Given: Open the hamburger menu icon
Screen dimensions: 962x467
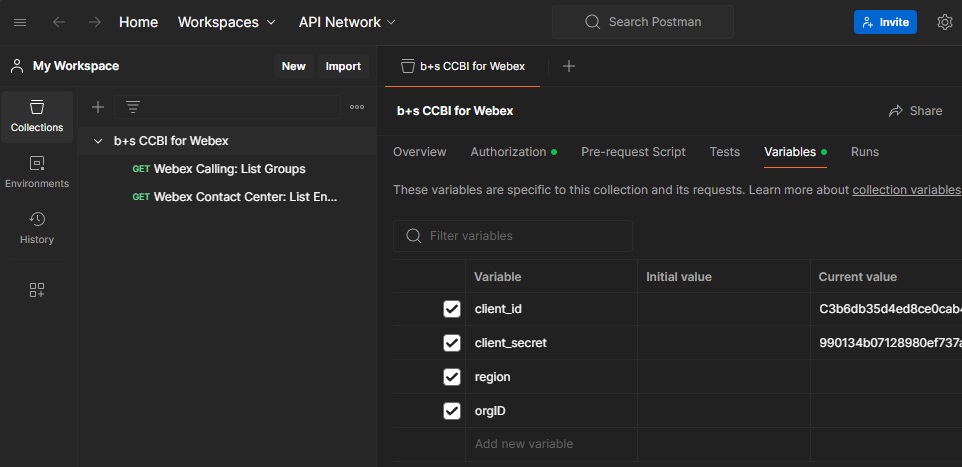Looking at the screenshot, I should [x=20, y=23].
